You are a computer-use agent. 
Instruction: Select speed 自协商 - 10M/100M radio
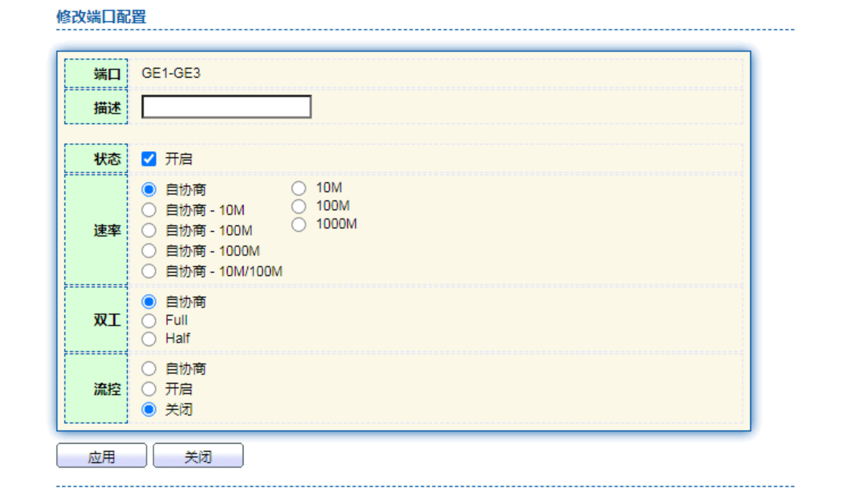[x=149, y=271]
